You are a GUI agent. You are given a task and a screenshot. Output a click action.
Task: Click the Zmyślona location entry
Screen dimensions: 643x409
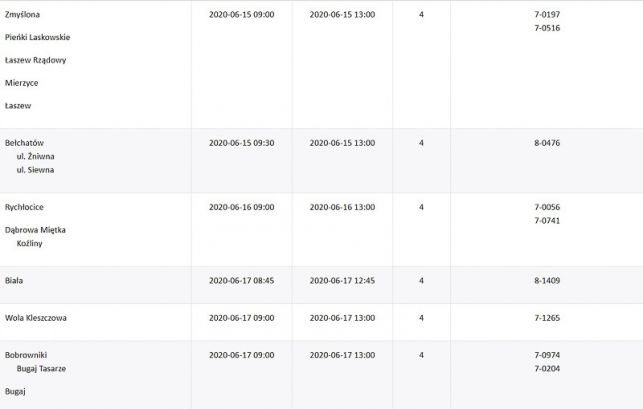[24, 15]
